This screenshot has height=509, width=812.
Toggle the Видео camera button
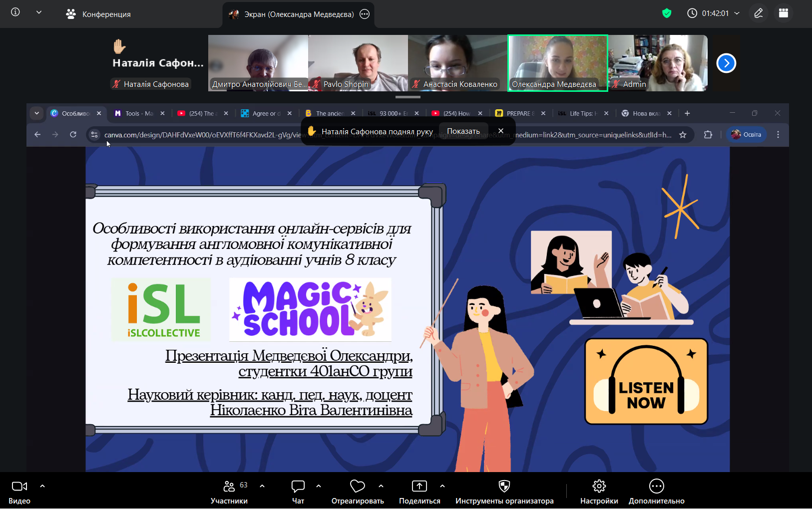click(19, 492)
